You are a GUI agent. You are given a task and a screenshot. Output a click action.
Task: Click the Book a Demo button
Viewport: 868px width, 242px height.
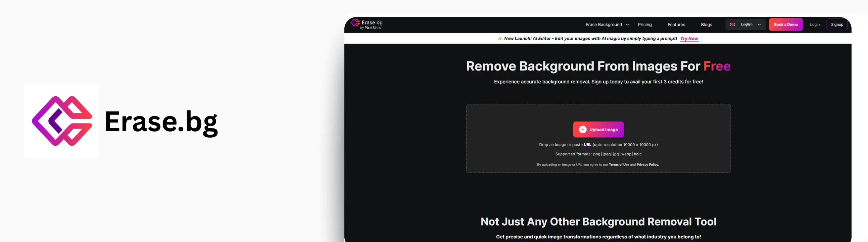(786, 25)
